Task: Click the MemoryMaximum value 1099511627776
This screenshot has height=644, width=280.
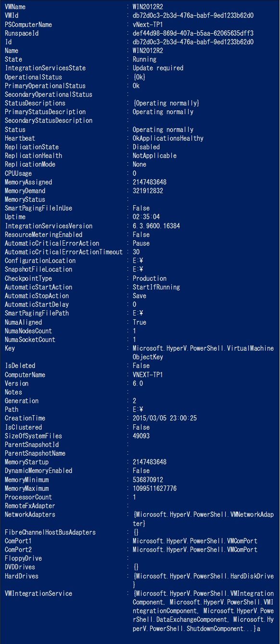Action: (154, 488)
